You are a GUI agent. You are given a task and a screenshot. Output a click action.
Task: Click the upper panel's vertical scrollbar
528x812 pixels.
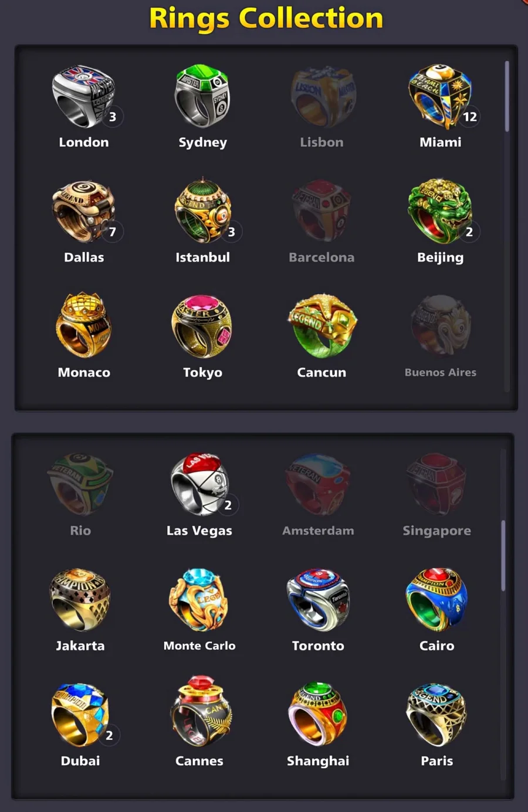[x=507, y=96]
